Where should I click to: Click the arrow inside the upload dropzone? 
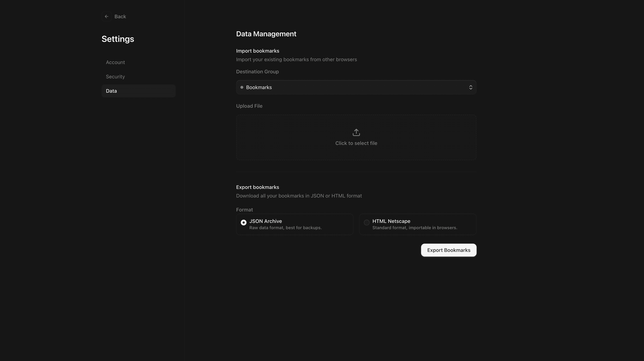(356, 132)
